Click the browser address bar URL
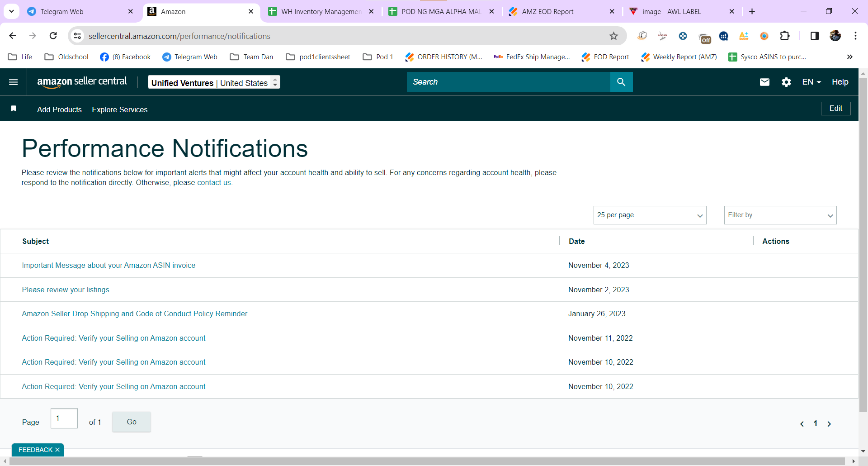868x466 pixels. point(179,36)
